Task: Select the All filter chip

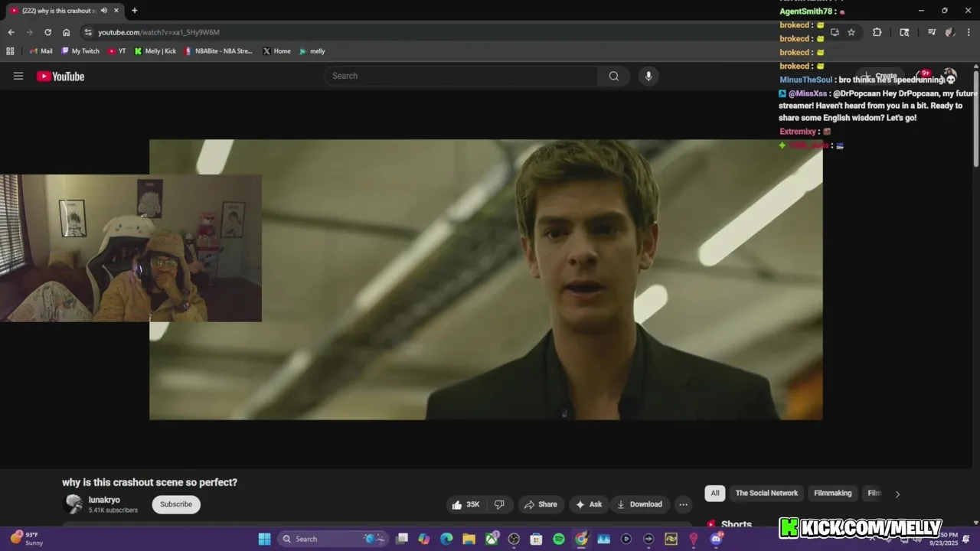Action: coord(715,494)
